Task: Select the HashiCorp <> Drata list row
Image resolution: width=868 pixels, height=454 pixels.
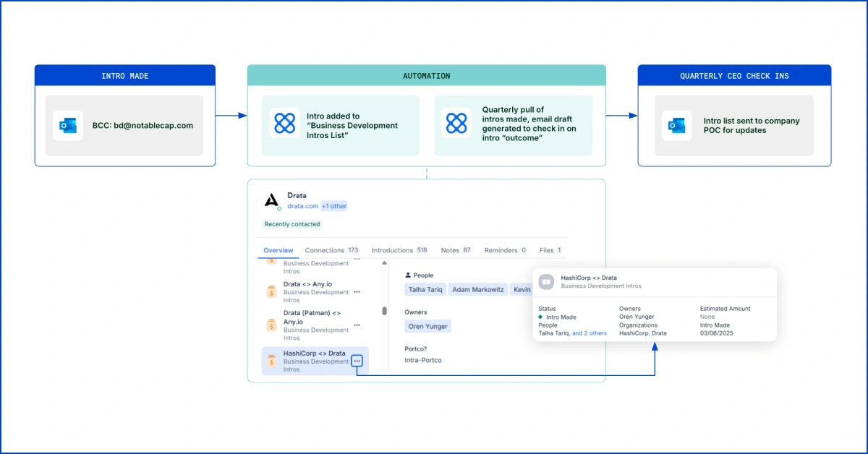Action: point(315,361)
